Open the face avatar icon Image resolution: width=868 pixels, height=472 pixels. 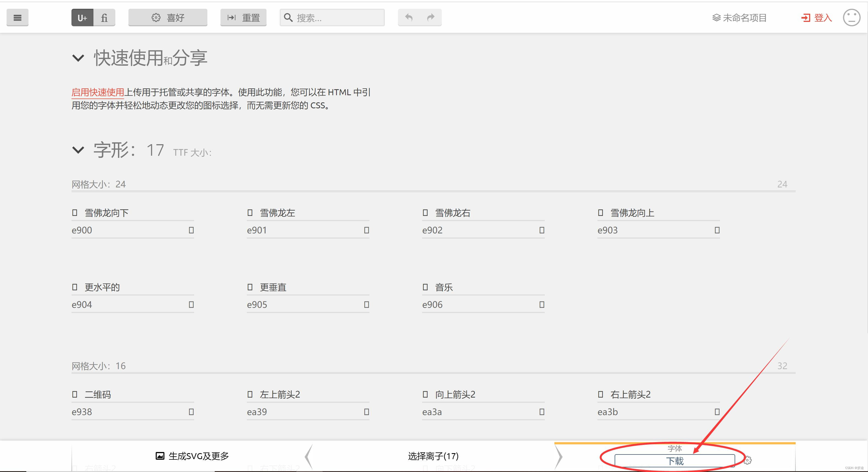852,18
